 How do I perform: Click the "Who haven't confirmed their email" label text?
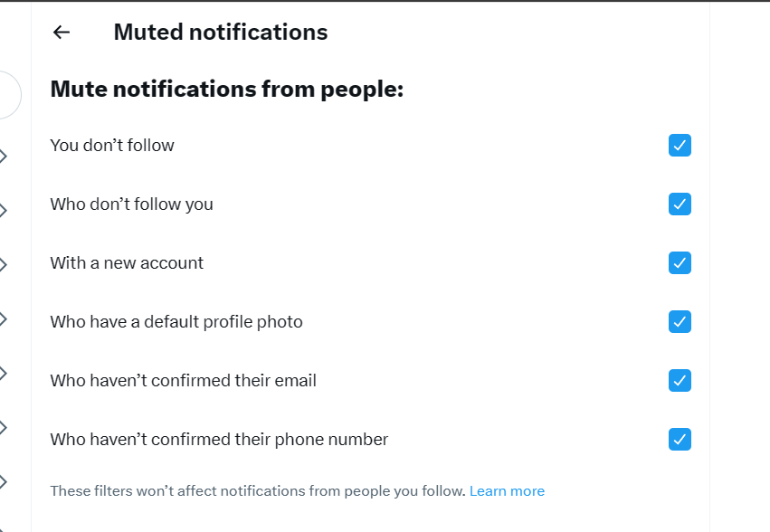click(183, 381)
